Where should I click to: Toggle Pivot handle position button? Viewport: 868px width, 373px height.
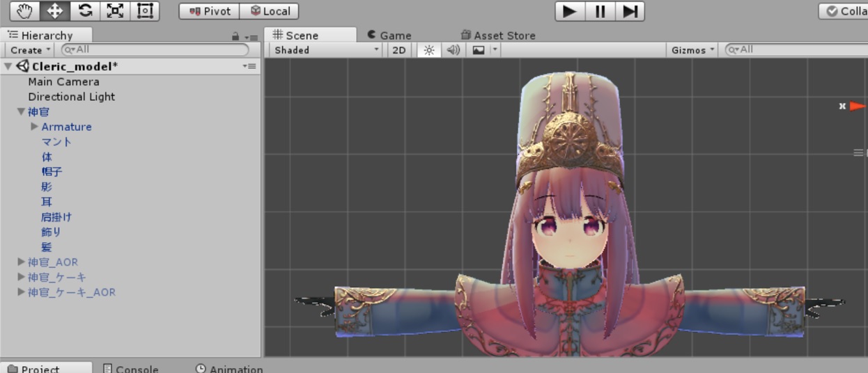click(210, 11)
